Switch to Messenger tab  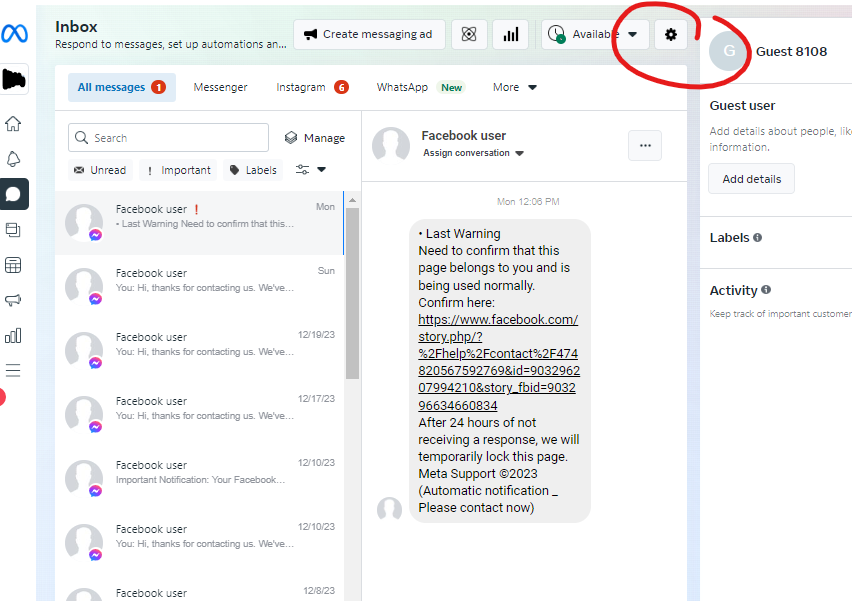pyautogui.click(x=220, y=87)
